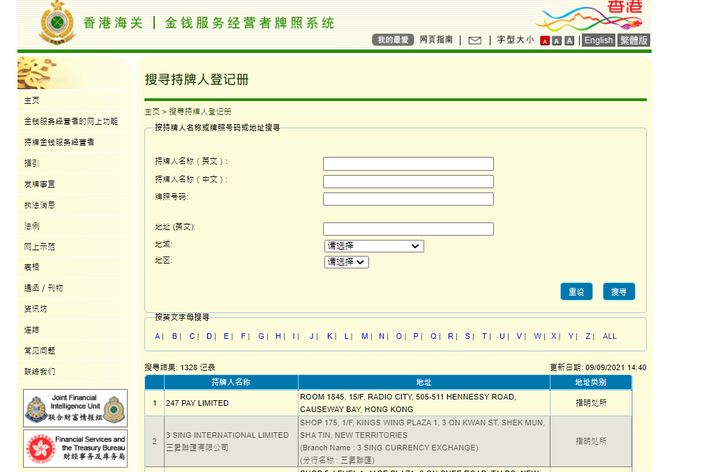Image resolution: width=720 pixels, height=472 pixels.
Task: Filter licensees by letter E
Action: pyautogui.click(x=226, y=336)
